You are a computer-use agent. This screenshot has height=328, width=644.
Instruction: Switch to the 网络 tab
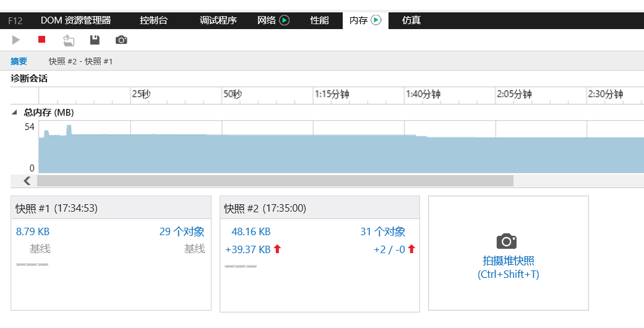pos(267,20)
